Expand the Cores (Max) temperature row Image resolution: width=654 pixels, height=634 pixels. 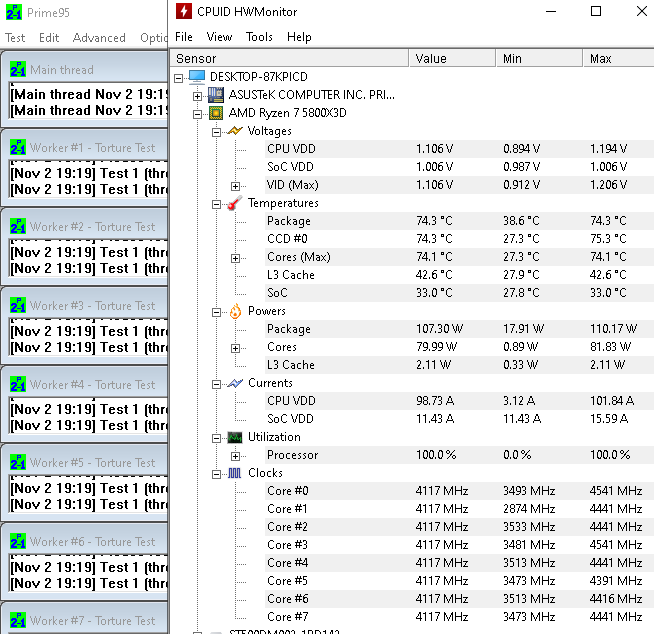click(x=235, y=258)
